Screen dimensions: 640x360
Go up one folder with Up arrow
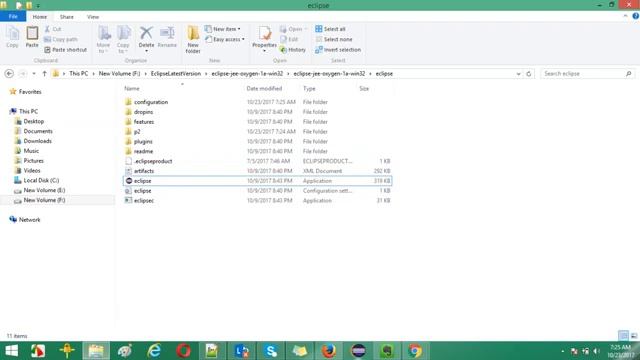44,73
